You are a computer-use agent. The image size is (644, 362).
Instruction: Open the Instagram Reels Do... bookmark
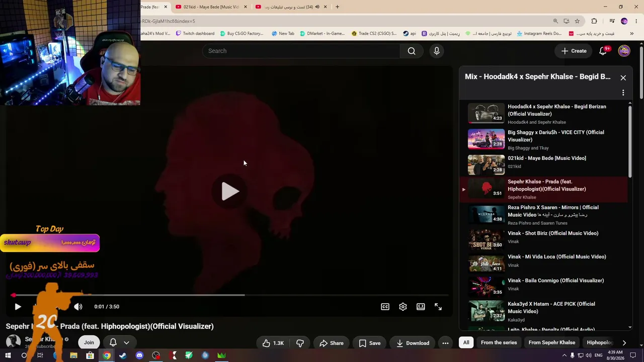point(538,34)
